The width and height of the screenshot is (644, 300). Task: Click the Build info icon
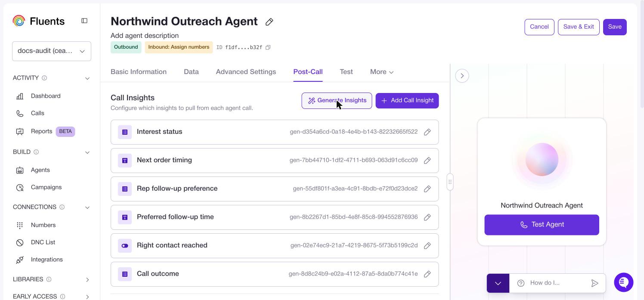[36, 152]
